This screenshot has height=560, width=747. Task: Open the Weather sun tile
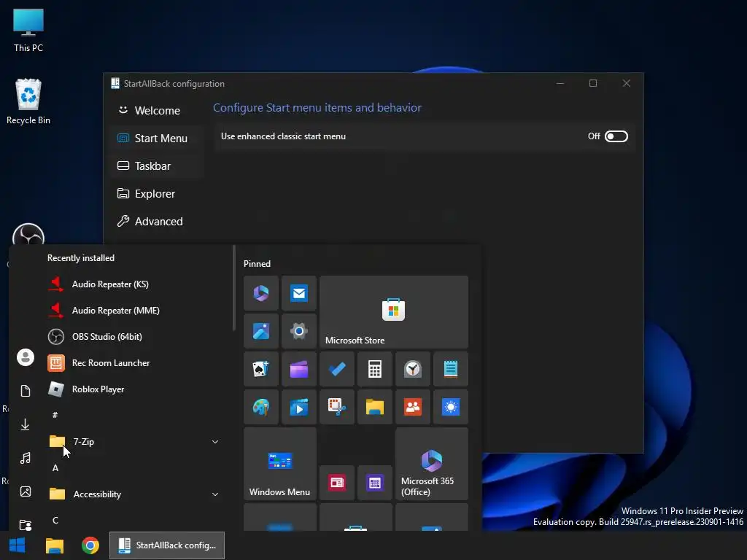pos(451,407)
